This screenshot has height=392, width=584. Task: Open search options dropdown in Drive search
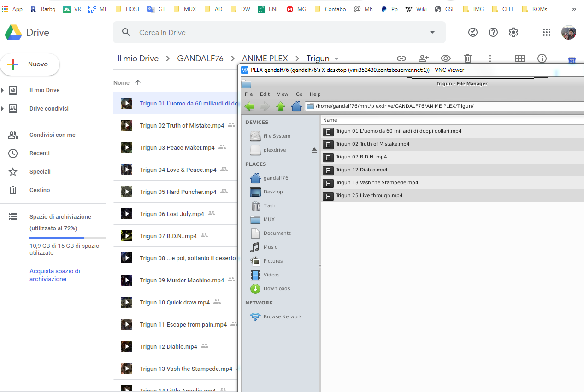click(x=432, y=32)
